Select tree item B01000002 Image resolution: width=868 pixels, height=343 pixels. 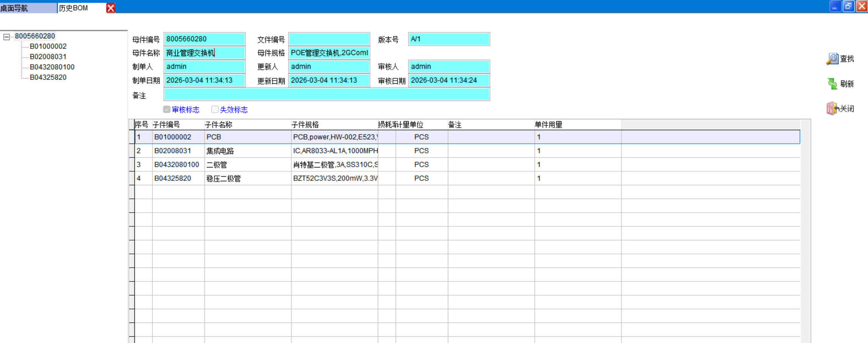48,46
